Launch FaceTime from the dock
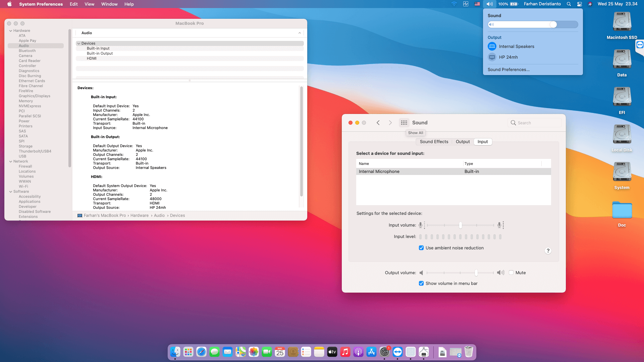This screenshot has width=644, height=362. point(267,352)
